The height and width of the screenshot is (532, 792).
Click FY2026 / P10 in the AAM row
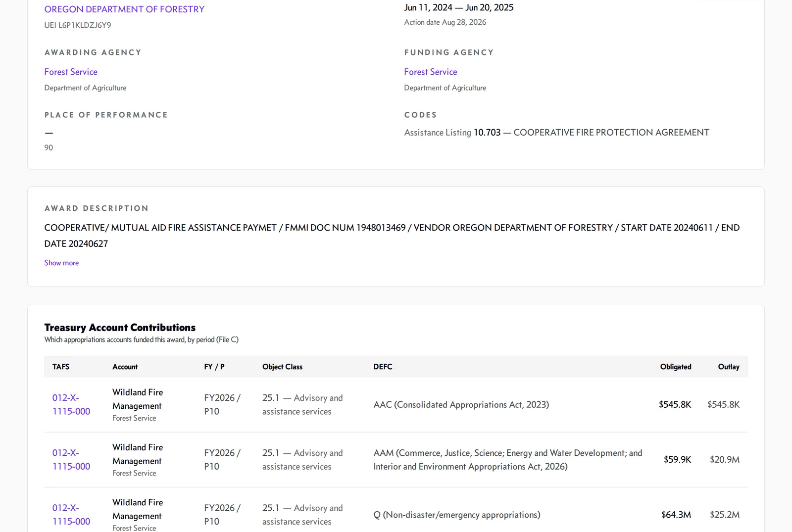(222, 460)
